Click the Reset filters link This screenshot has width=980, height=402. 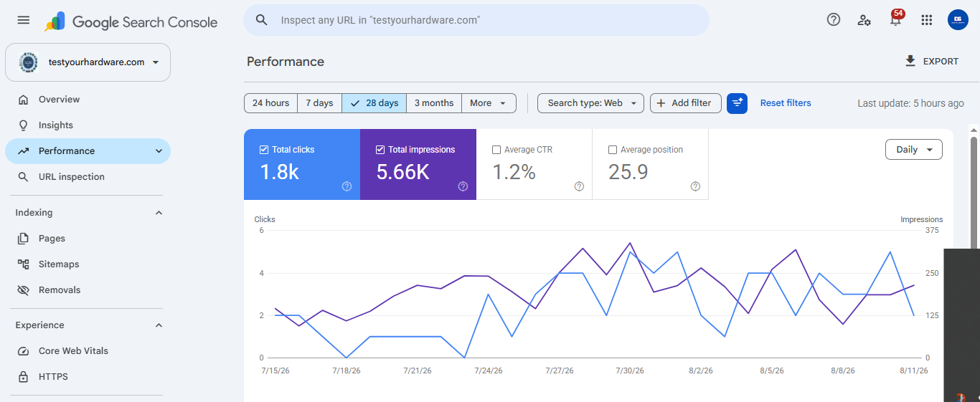(x=786, y=103)
